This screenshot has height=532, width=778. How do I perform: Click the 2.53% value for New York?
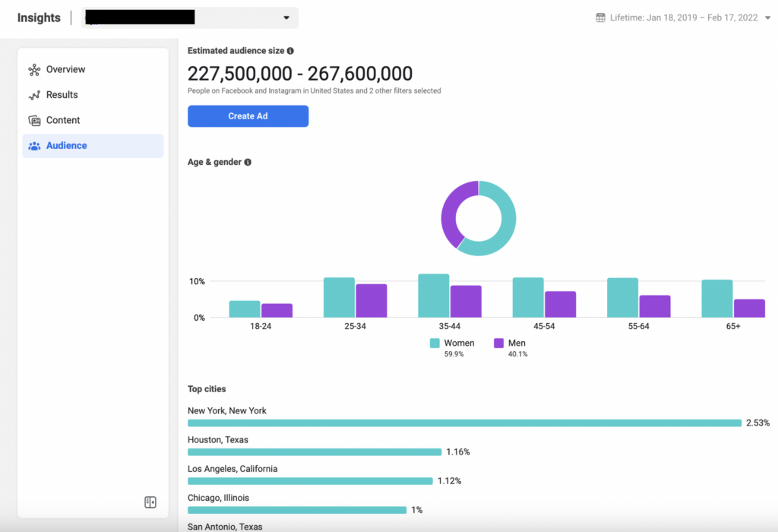click(x=758, y=423)
